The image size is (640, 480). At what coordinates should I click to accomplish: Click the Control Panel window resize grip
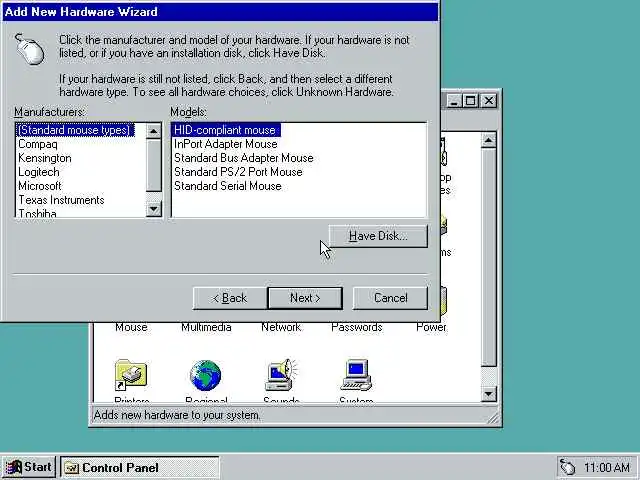493,418
